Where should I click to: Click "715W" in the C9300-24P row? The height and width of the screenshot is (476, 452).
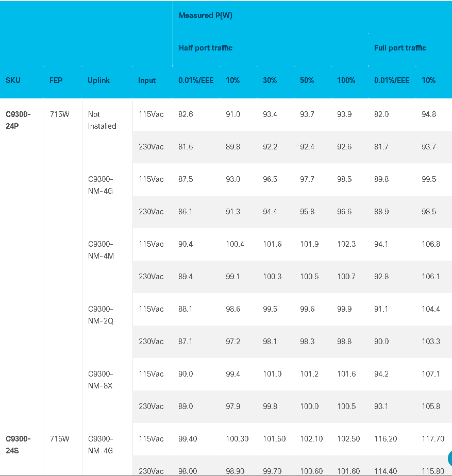tap(60, 114)
